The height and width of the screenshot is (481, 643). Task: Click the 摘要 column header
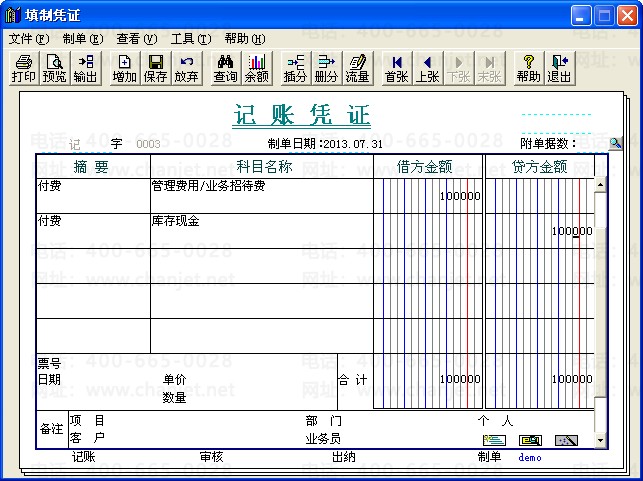pyautogui.click(x=93, y=166)
